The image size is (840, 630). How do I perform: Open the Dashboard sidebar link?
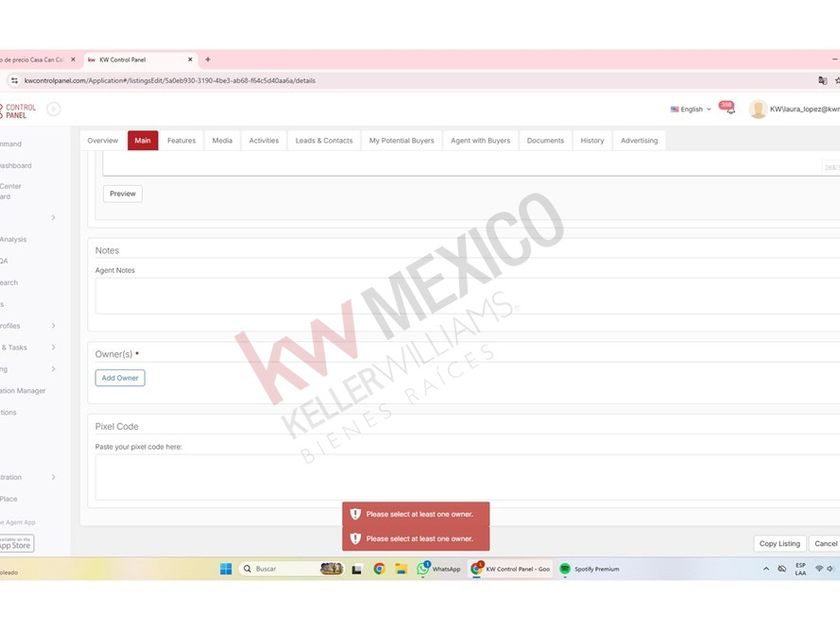16,166
